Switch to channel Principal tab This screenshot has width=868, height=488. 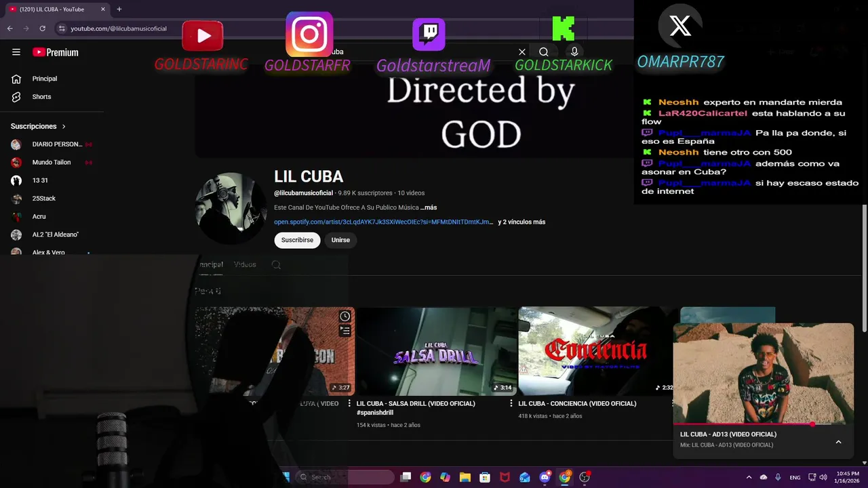click(210, 264)
